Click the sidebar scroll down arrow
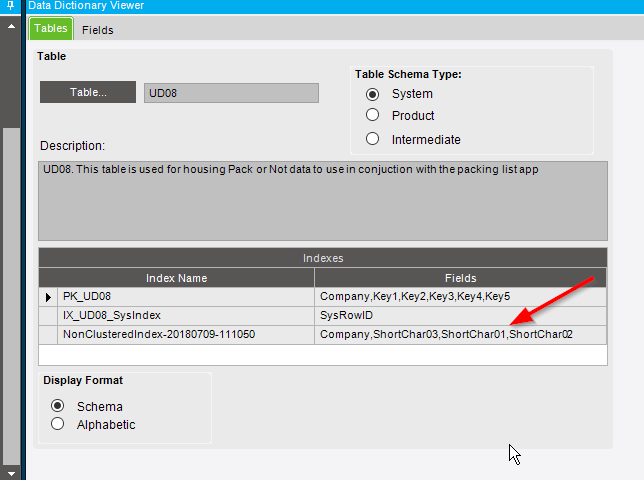 click(x=11, y=473)
